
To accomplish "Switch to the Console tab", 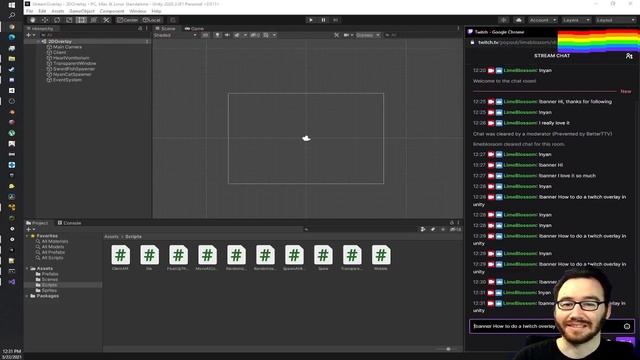I will [69, 223].
